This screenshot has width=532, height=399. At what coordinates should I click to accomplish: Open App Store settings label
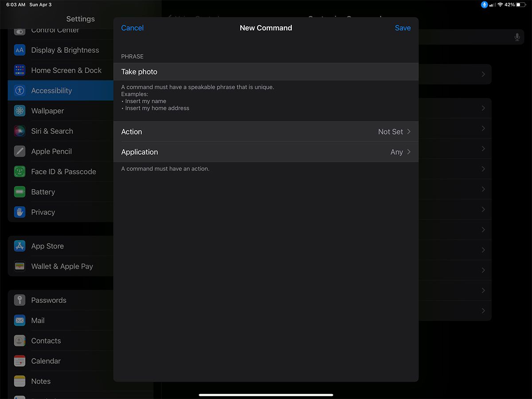point(47,246)
